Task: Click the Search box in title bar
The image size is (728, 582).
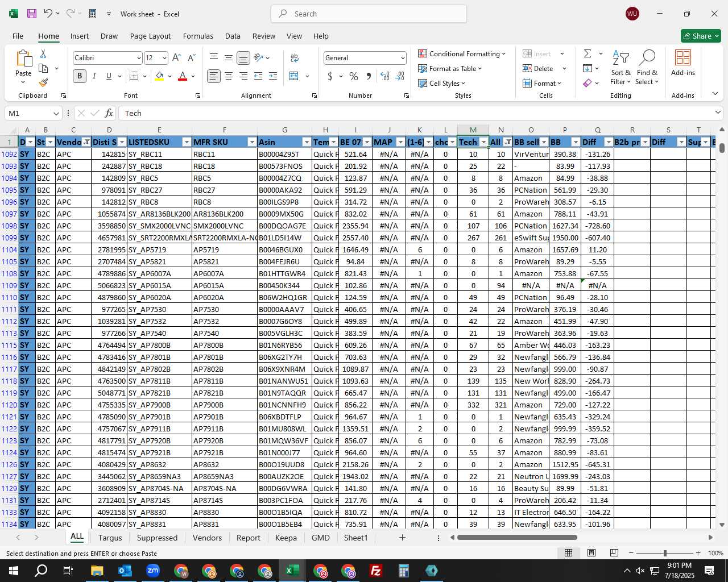Action: tap(369, 14)
